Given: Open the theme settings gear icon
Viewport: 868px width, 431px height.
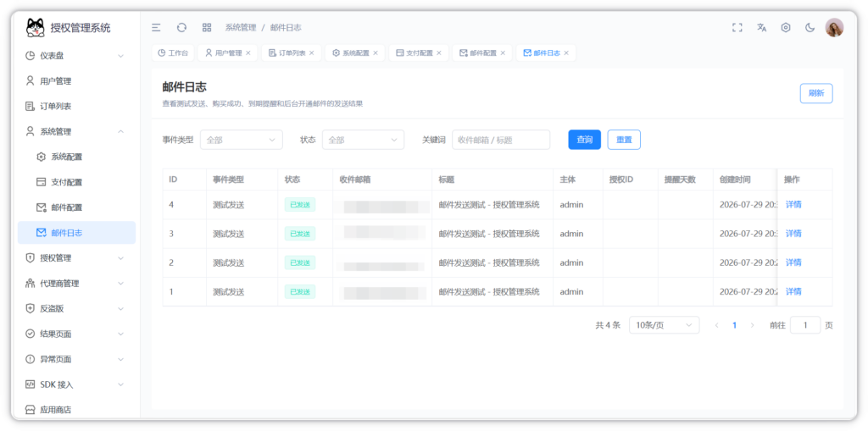Looking at the screenshot, I should click(786, 28).
